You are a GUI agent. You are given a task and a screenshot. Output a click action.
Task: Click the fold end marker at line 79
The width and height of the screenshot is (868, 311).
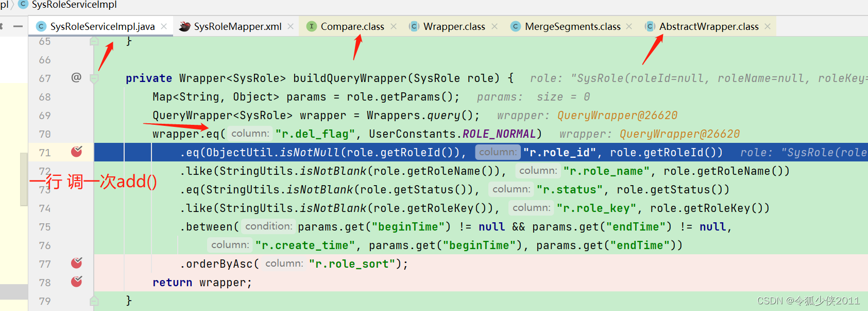[94, 300]
